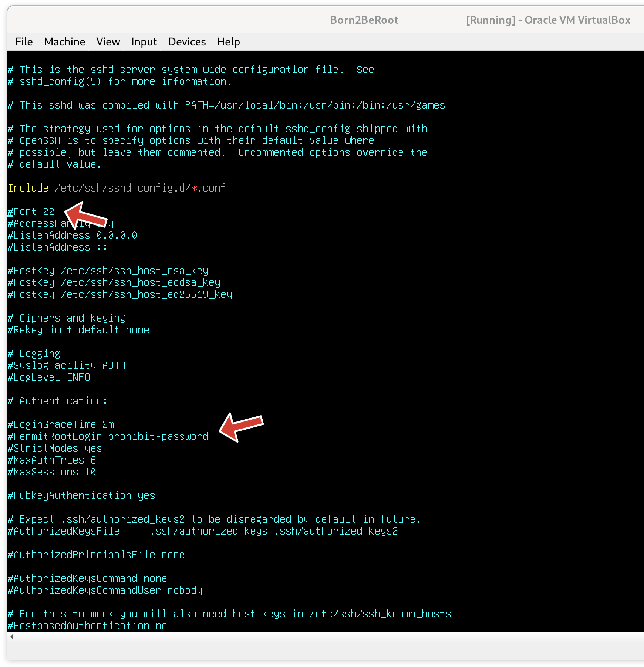Click the '/etc/ssh/sshd_config.d/*.conf' path
This screenshot has width=644, height=667.
(140, 188)
